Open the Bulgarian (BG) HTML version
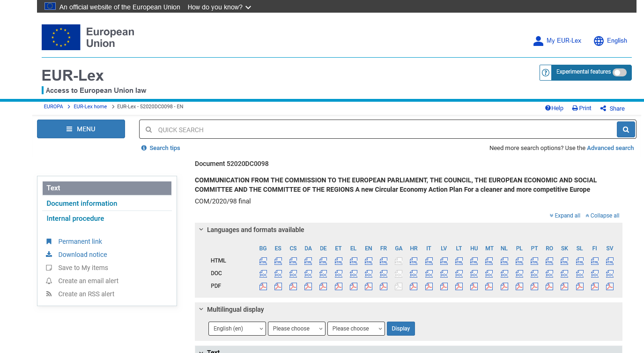This screenshot has width=644, height=353. (x=263, y=261)
